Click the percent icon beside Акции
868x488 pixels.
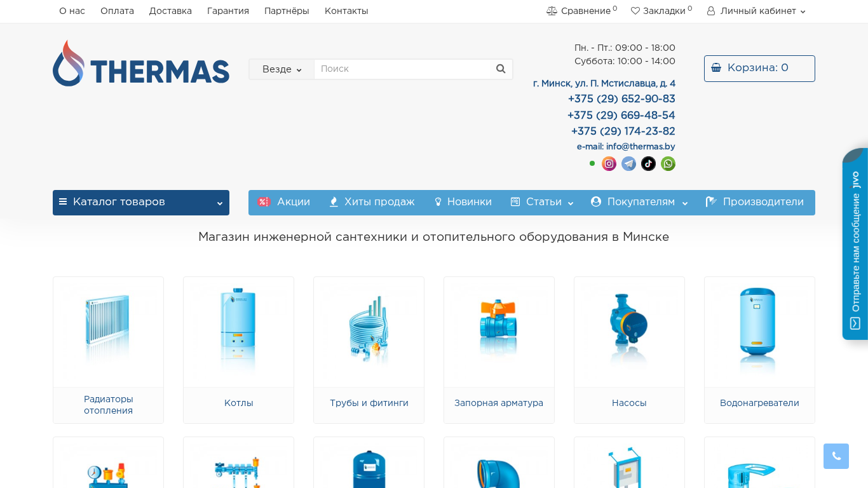[x=264, y=202]
